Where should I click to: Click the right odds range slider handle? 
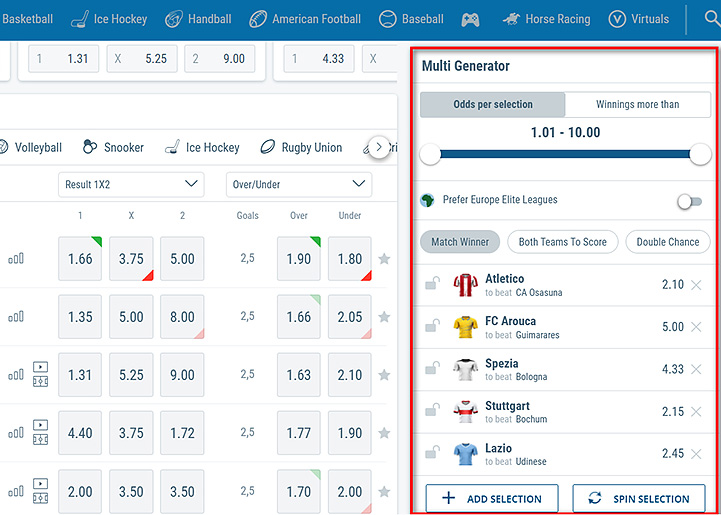pyautogui.click(x=700, y=154)
